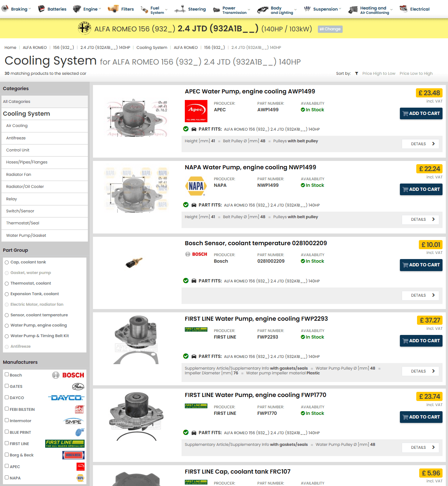Click the £ 37.27 price tag
Image resolution: width=448 pixels, height=486 pixels.
pos(430,320)
